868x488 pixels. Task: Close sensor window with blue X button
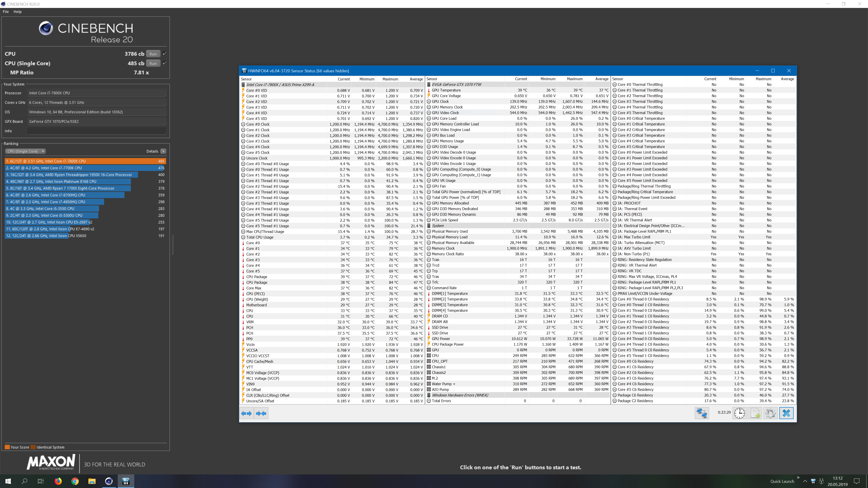(786, 413)
